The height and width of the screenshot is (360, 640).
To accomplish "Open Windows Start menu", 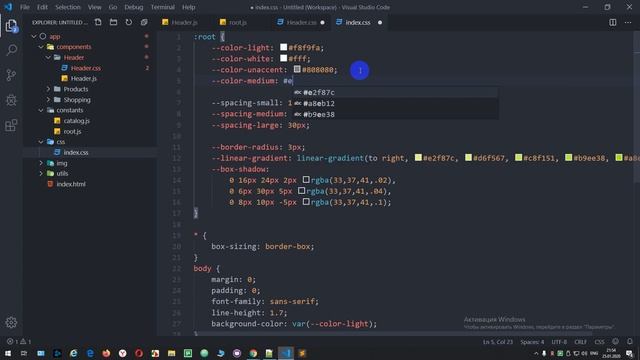I will pyautogui.click(x=8, y=353).
